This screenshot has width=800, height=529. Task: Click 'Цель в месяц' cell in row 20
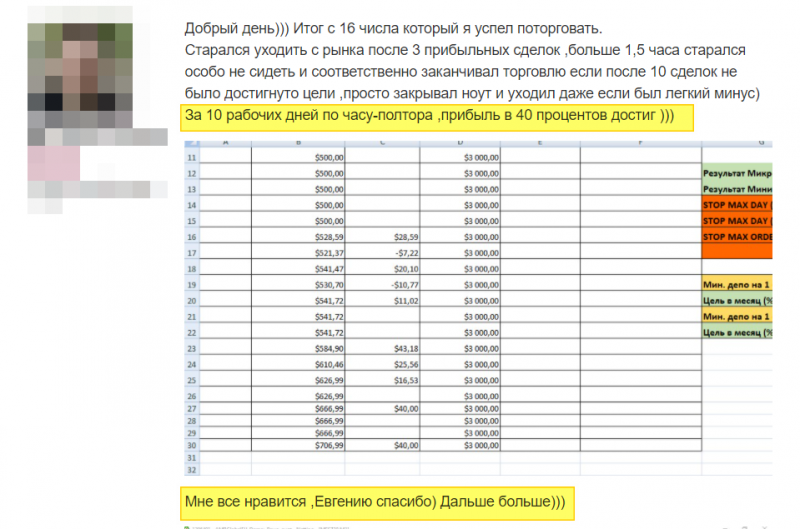click(737, 300)
